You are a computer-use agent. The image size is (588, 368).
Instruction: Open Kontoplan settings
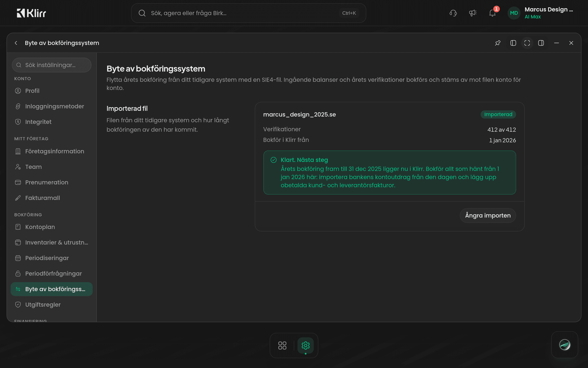point(51,227)
